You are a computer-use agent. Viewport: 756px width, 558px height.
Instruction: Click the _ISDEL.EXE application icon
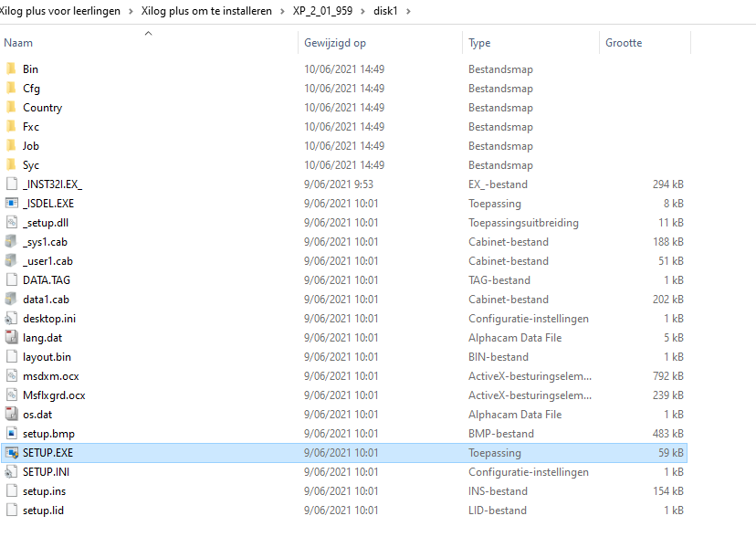[12, 204]
